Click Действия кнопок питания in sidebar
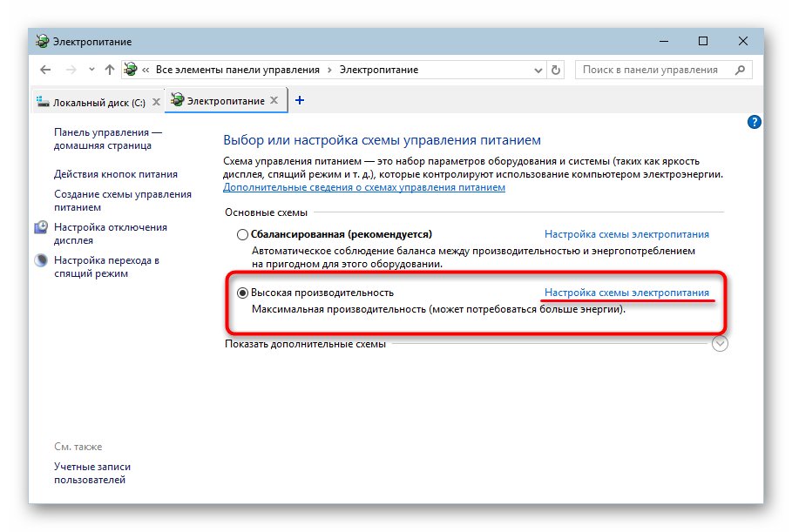The height and width of the screenshot is (532, 792). 115,174
